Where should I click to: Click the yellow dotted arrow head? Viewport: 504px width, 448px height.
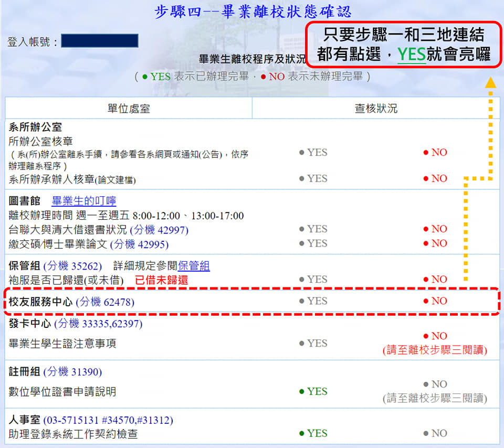[x=490, y=82]
